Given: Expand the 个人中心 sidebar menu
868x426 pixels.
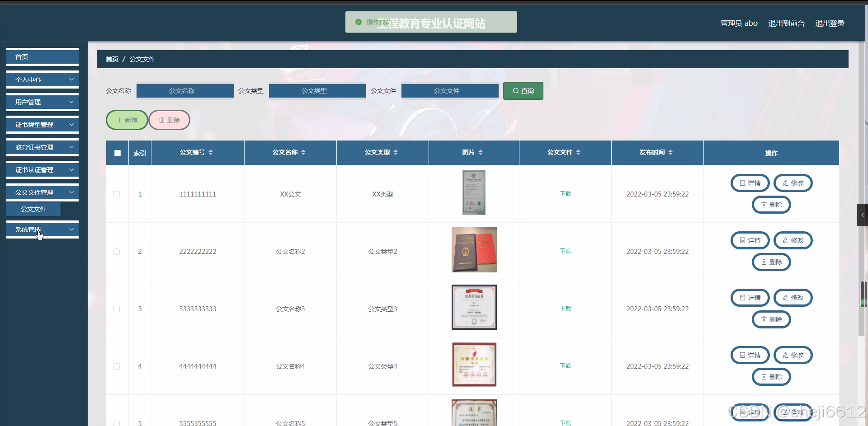Looking at the screenshot, I should [42, 80].
